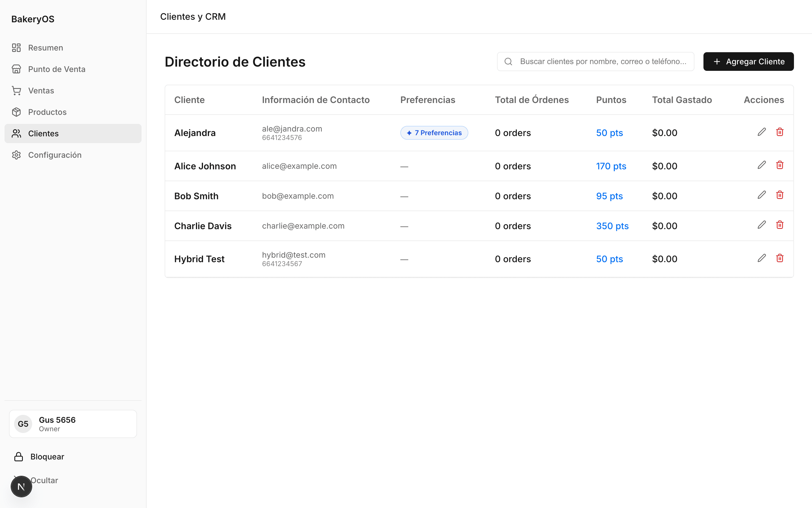Click the Puntos column header

[611, 100]
